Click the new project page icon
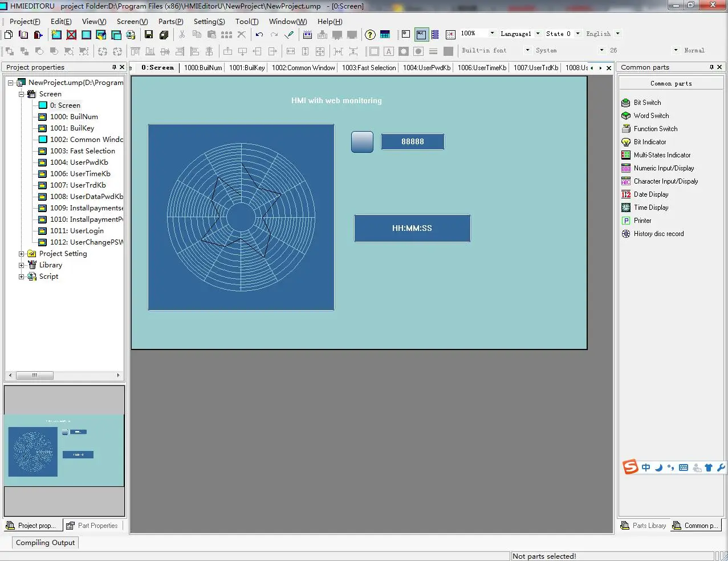 (9, 35)
